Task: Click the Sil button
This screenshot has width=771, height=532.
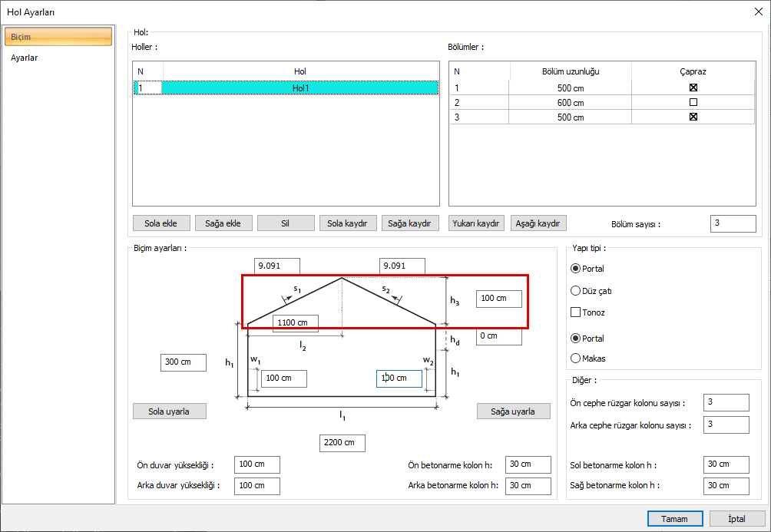Action: pyautogui.click(x=285, y=223)
